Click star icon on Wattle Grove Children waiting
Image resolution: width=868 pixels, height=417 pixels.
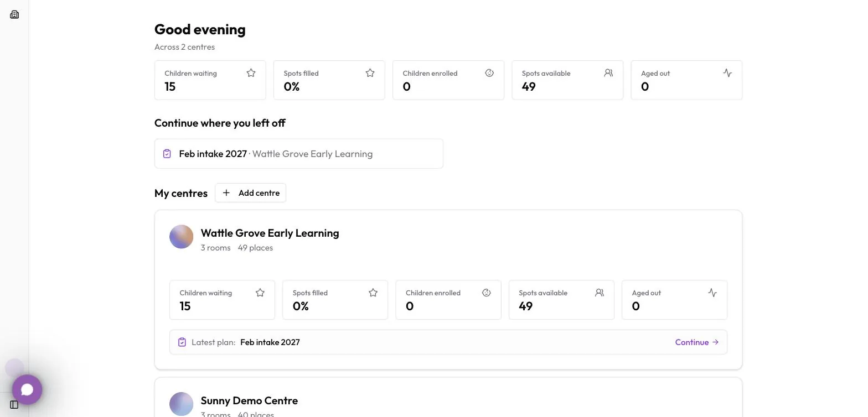click(x=260, y=293)
